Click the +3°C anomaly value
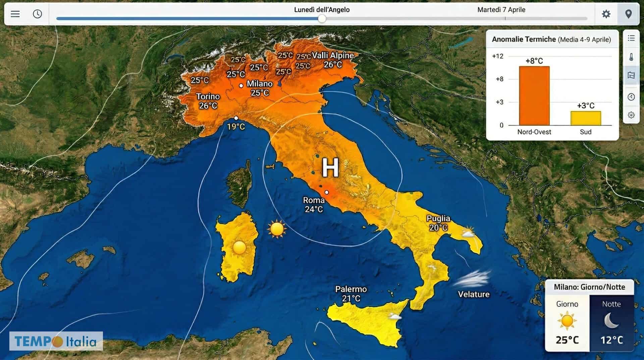The image size is (644, 360). pos(586,106)
